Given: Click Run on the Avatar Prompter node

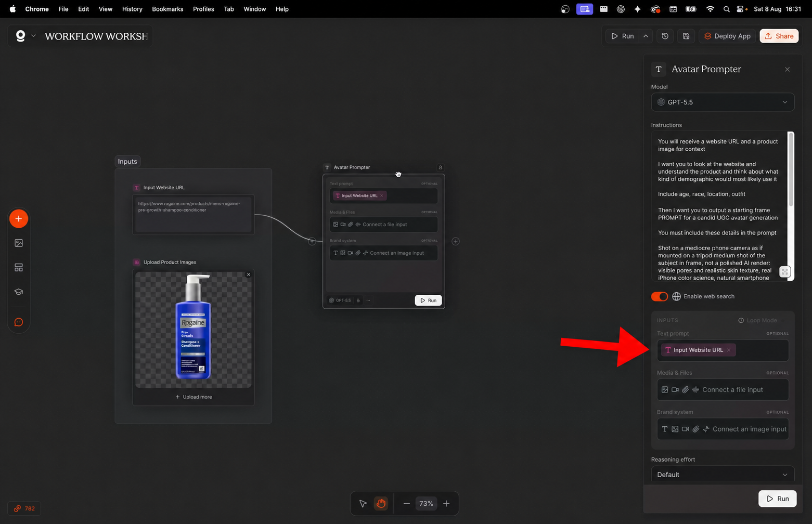Looking at the screenshot, I should 428,300.
